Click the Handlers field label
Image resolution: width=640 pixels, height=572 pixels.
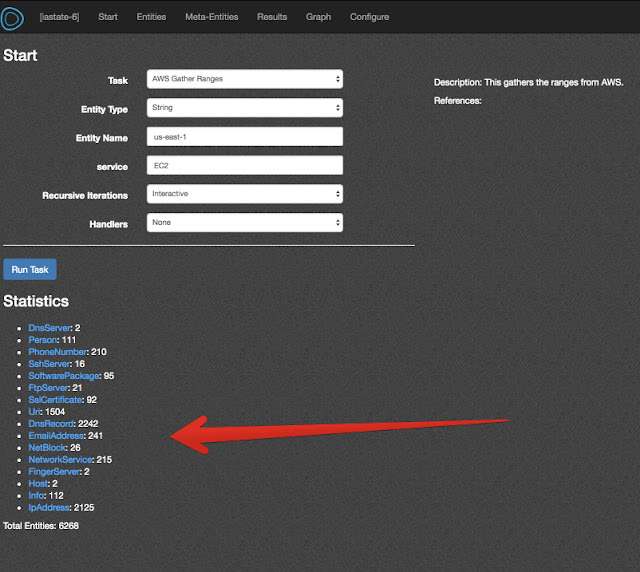[109, 224]
